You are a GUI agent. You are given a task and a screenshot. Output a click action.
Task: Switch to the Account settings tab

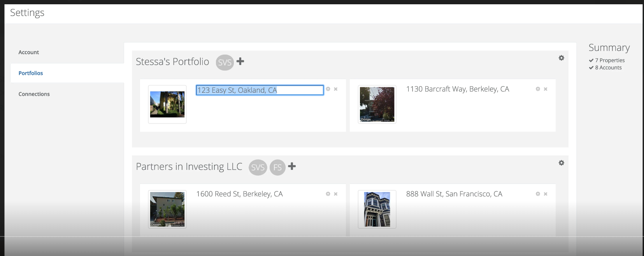click(29, 52)
